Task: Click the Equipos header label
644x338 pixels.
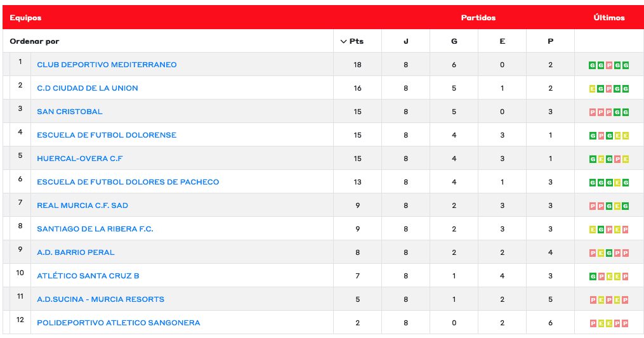Action: 25,18
